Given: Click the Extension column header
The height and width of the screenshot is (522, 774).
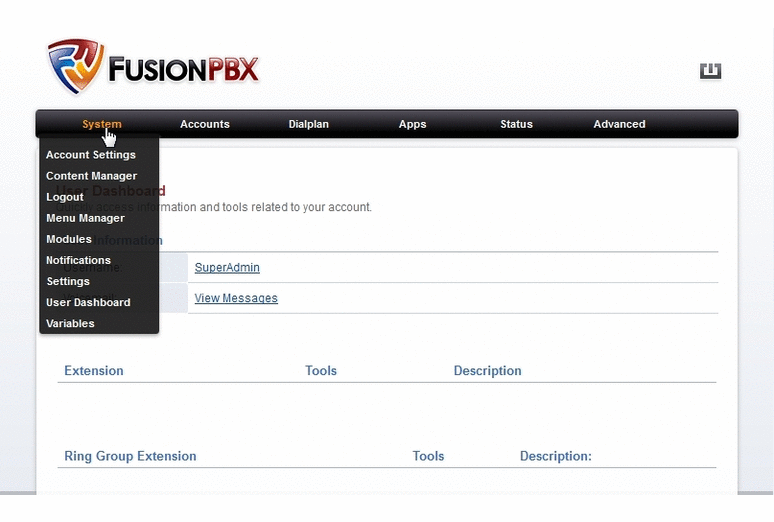Looking at the screenshot, I should tap(94, 371).
